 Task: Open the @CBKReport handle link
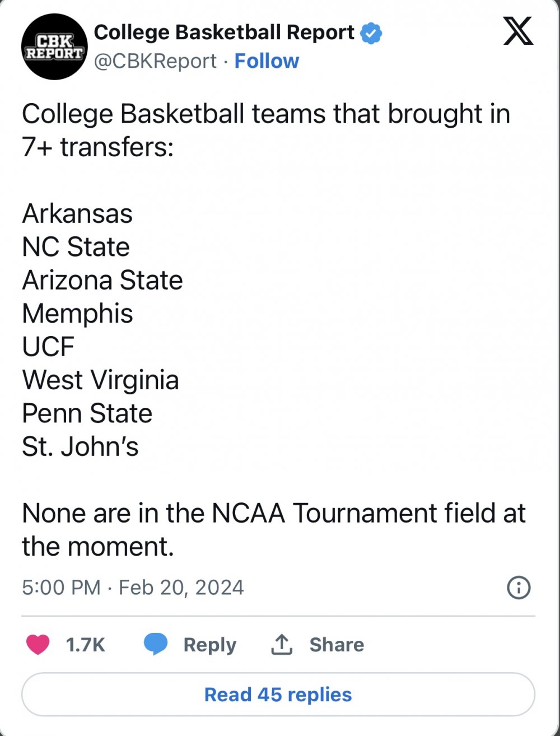tap(155, 61)
